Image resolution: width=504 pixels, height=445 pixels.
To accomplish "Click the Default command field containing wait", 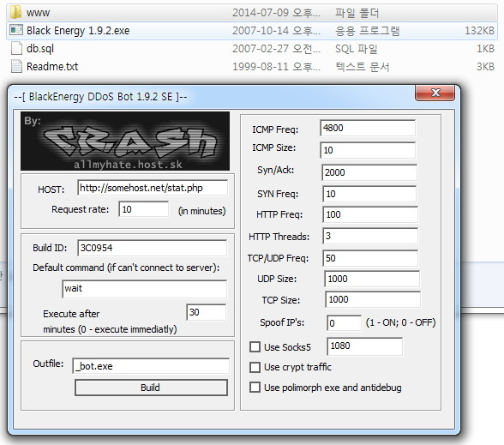I will coord(144,289).
